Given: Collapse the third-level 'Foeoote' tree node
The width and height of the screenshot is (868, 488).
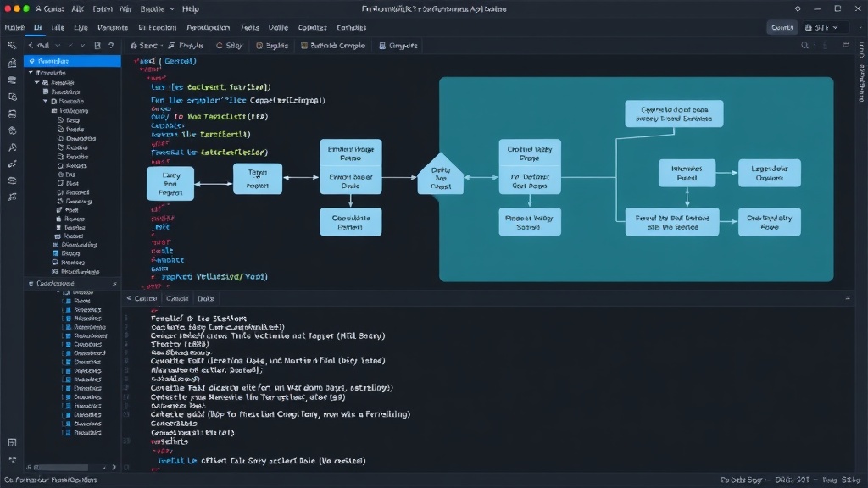Looking at the screenshot, I should tap(46, 102).
